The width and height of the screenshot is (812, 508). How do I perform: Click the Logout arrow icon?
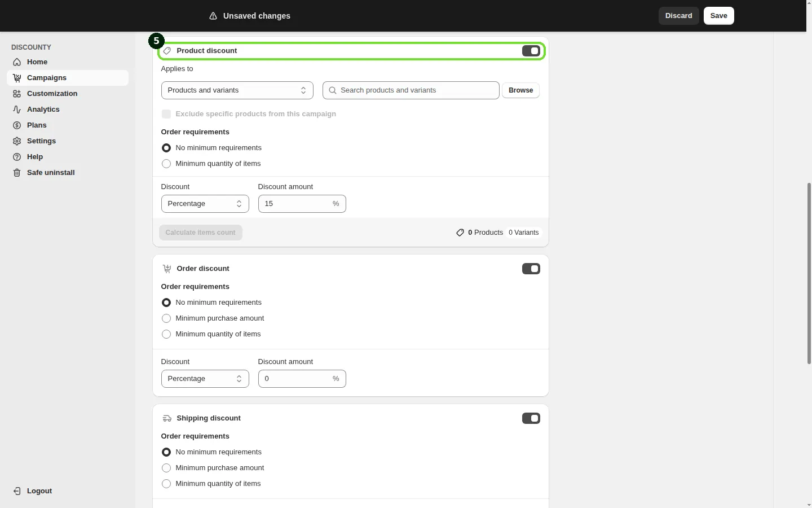click(x=17, y=491)
